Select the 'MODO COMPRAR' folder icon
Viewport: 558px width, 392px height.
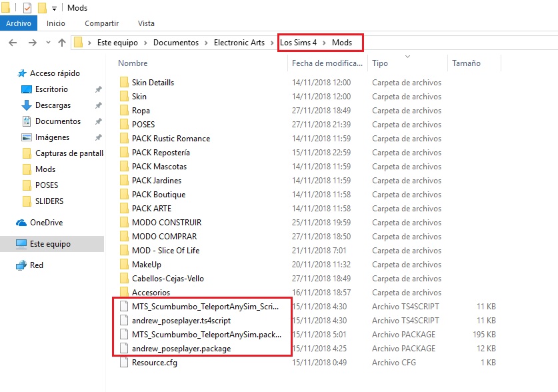(x=124, y=237)
